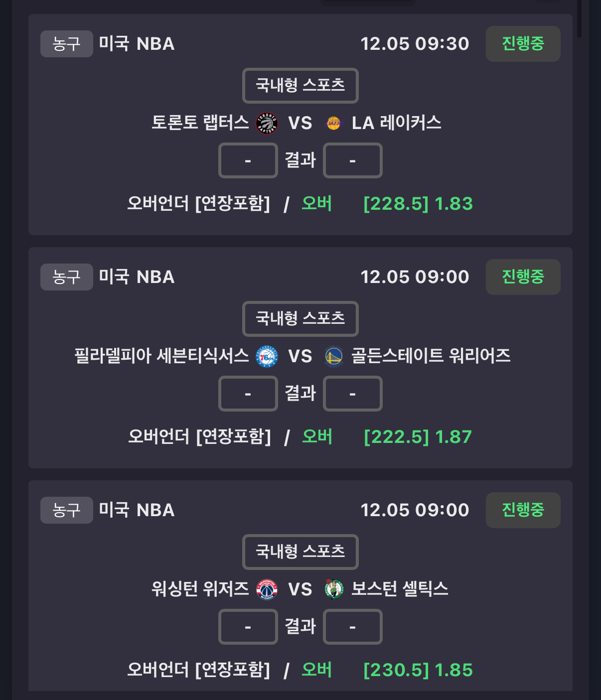Click 진행중 status on 76ers game
Image resolution: width=601 pixels, height=700 pixels.
point(523,277)
